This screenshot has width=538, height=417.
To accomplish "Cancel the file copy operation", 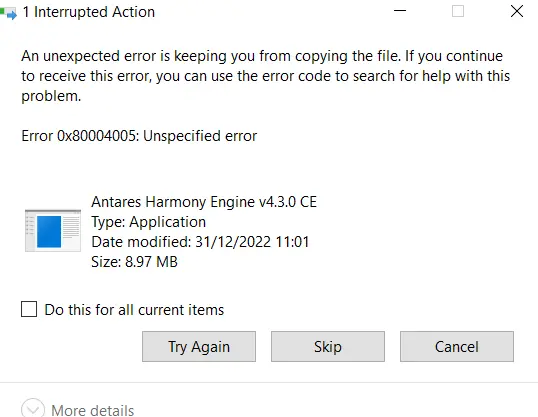I will 457,347.
